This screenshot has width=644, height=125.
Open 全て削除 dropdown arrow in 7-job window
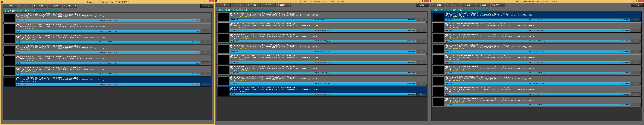click(x=75, y=6)
